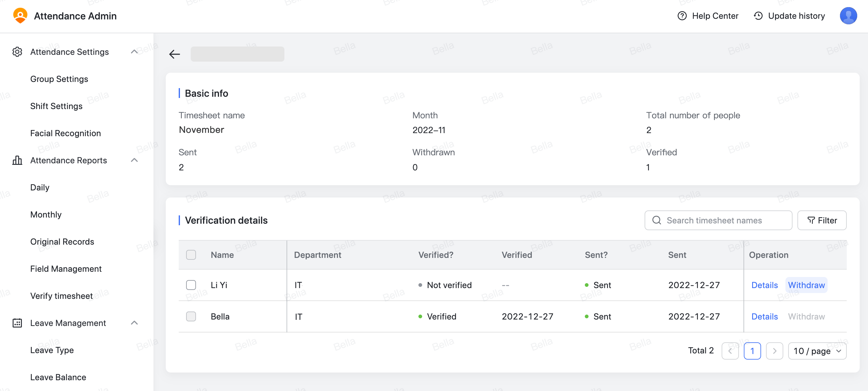Image resolution: width=868 pixels, height=391 pixels.
Task: Open the user profile avatar
Action: [848, 16]
